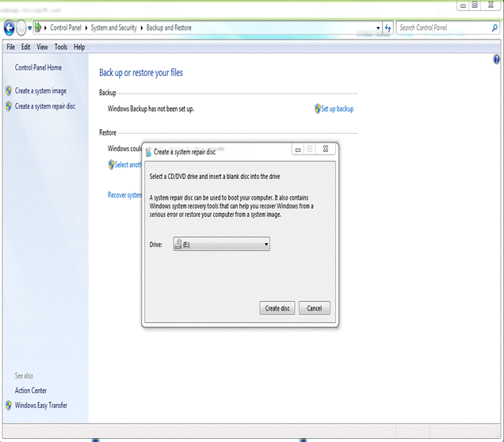
Task: Click the Back navigation arrow button
Action: pos(9,28)
